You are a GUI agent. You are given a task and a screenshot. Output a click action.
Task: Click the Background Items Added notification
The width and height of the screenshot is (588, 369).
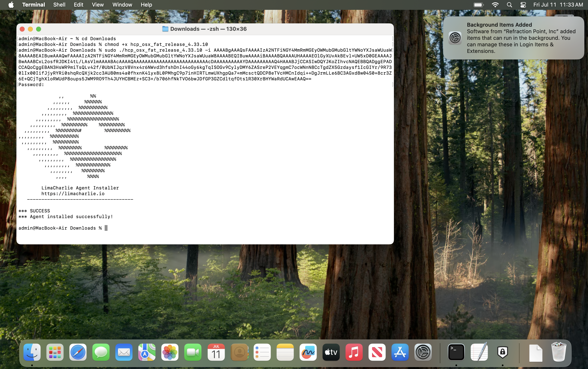point(514,38)
